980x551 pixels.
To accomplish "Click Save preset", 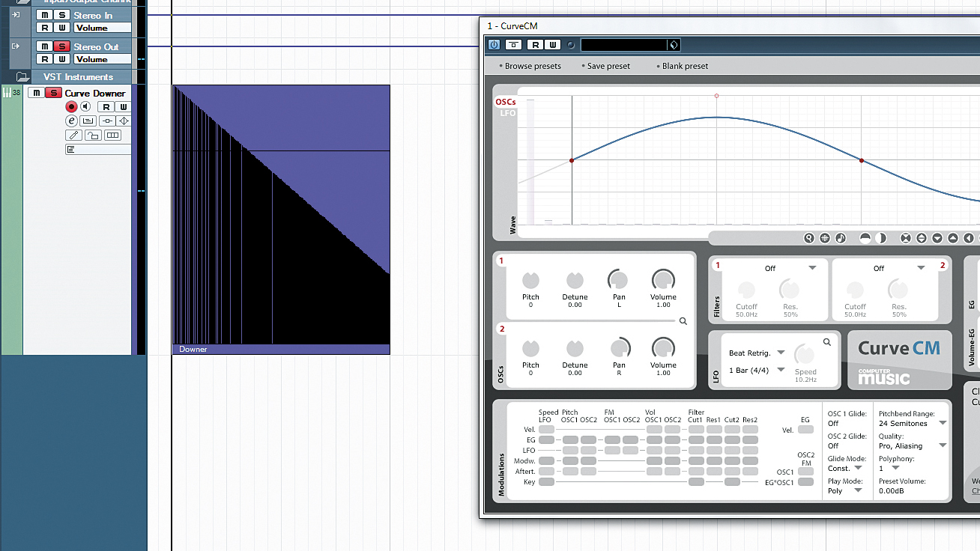I will point(608,66).
